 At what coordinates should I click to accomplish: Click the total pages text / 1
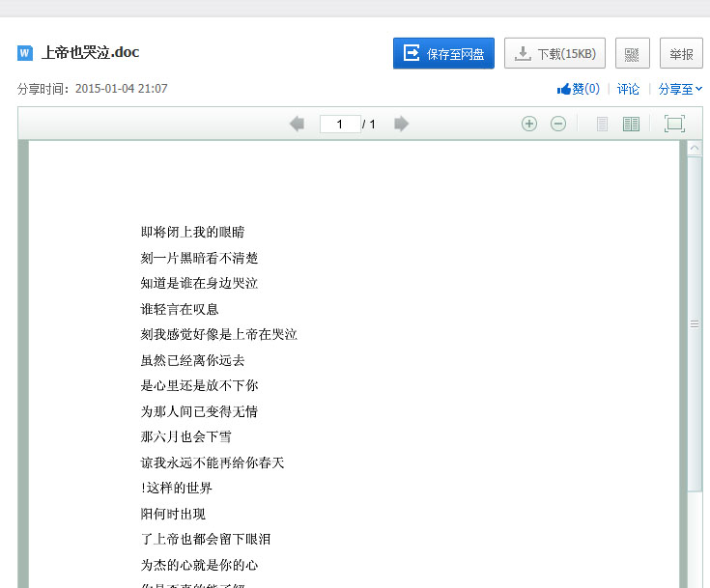coord(369,124)
